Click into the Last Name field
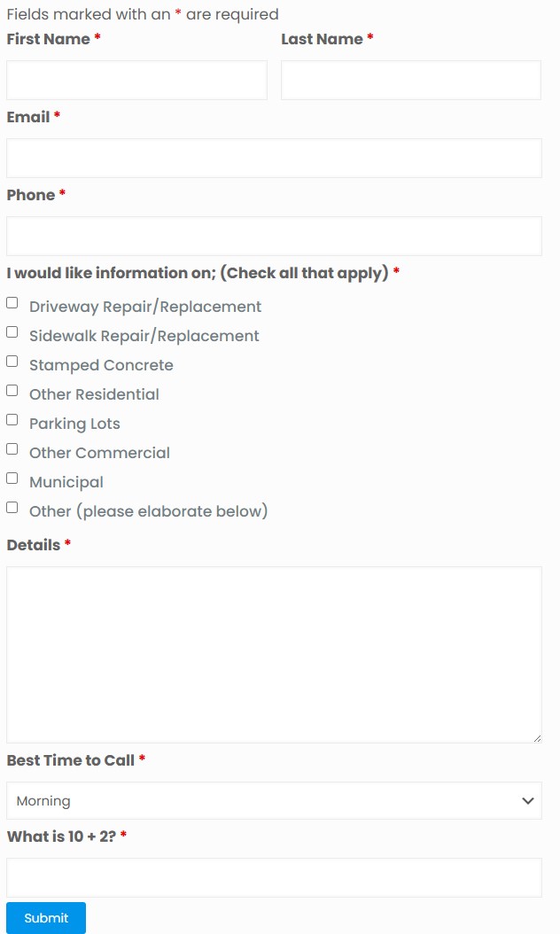560x934 pixels. (x=411, y=80)
